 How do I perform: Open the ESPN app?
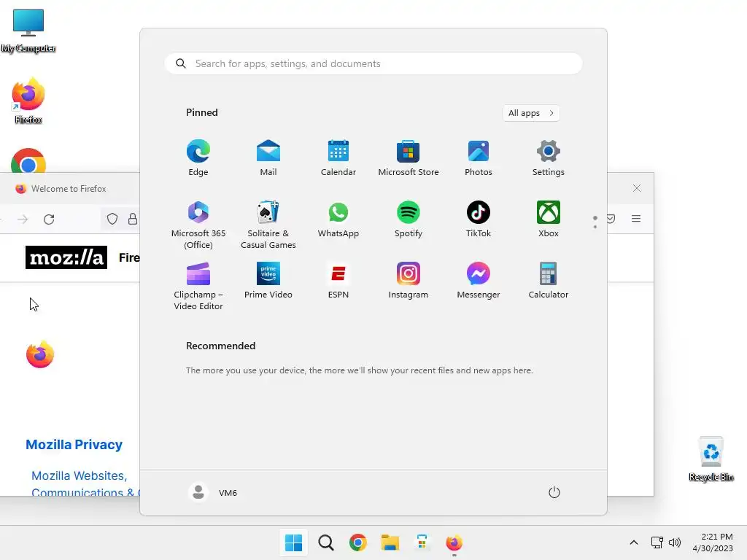[338, 281]
